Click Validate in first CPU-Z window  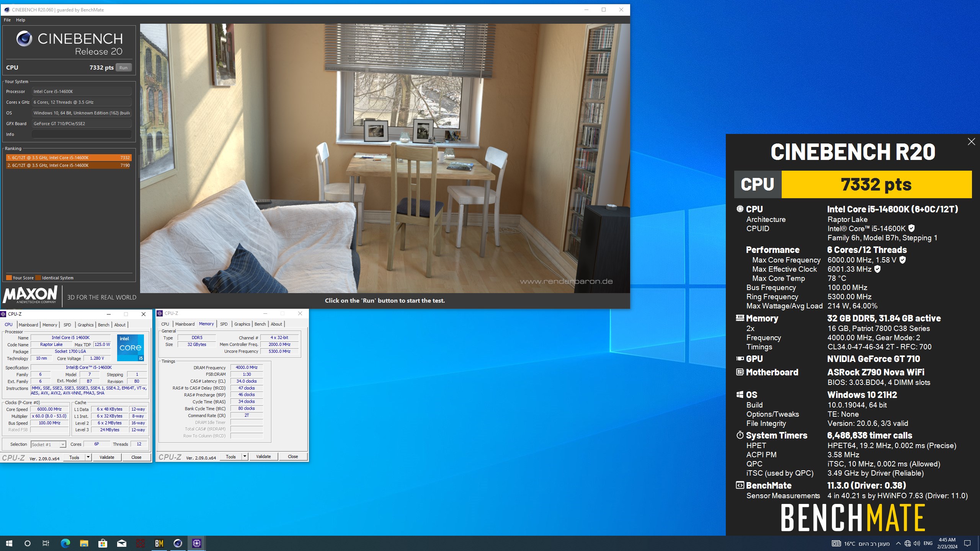coord(107,457)
